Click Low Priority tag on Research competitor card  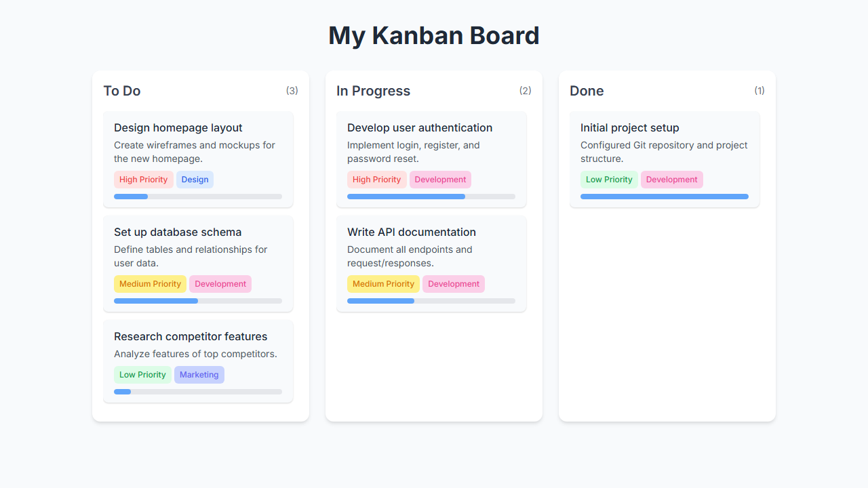coord(142,375)
